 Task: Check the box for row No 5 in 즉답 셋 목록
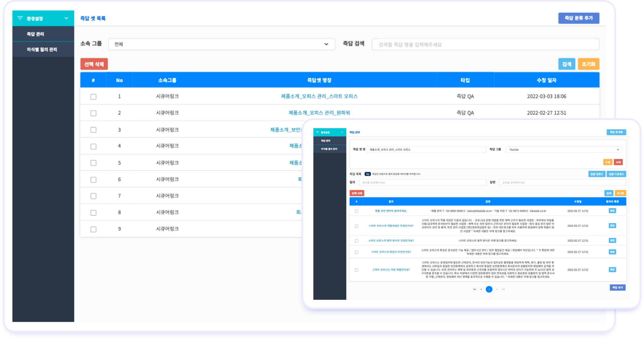[93, 163]
